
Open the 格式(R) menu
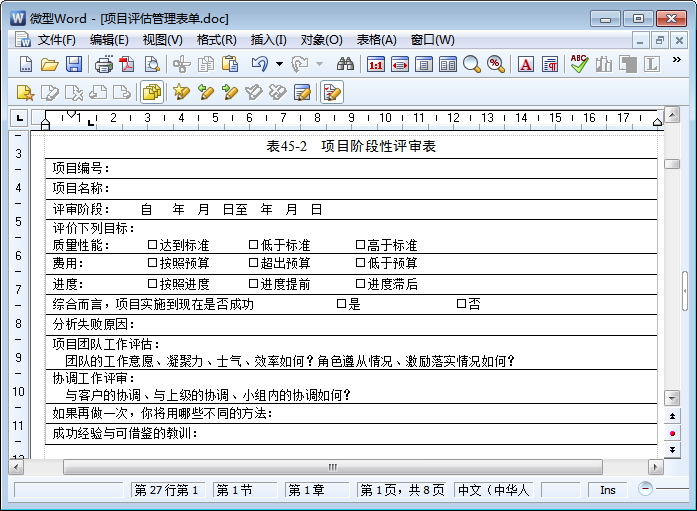[216, 40]
